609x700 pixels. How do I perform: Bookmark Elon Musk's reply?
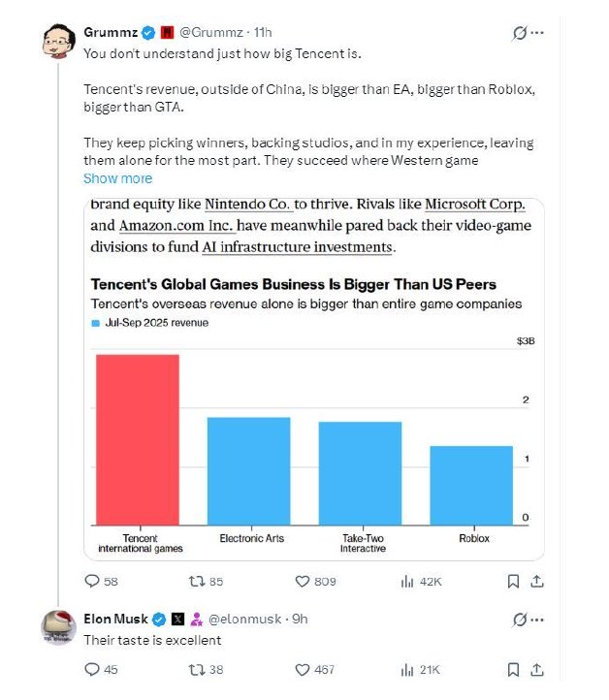tap(514, 669)
